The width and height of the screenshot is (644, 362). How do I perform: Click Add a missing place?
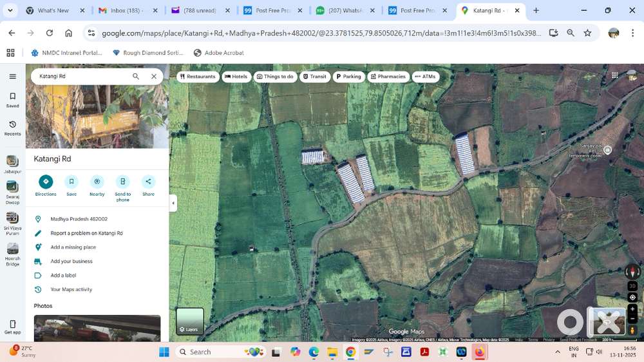(x=73, y=247)
